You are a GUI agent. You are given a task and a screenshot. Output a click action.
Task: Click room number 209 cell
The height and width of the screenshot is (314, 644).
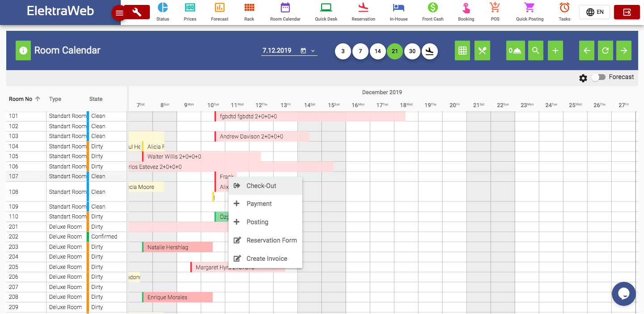click(26, 307)
